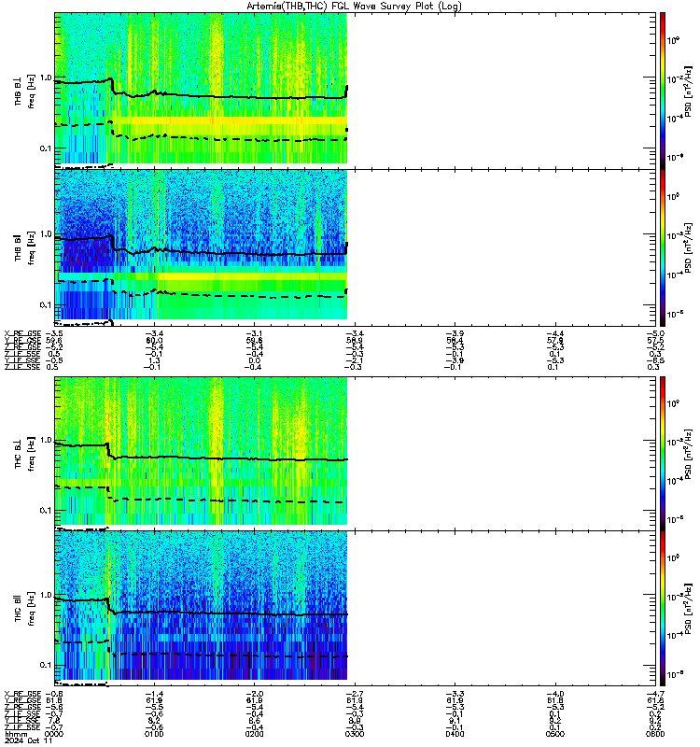Select the THC B-perpendicular freq axis label
This screenshot has height=747, width=700.
tap(25, 454)
